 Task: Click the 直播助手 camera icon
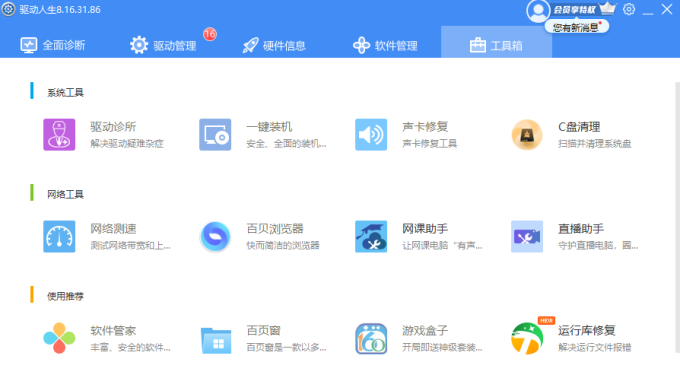[527, 237]
